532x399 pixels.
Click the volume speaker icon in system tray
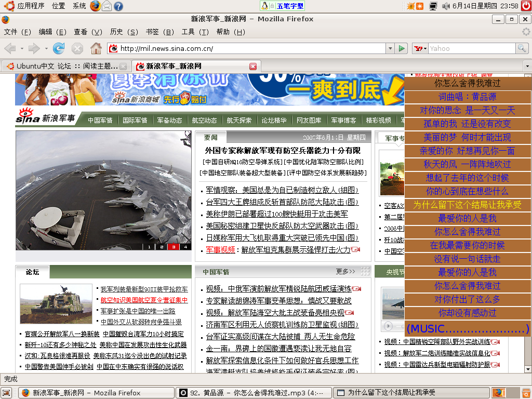click(x=445, y=6)
